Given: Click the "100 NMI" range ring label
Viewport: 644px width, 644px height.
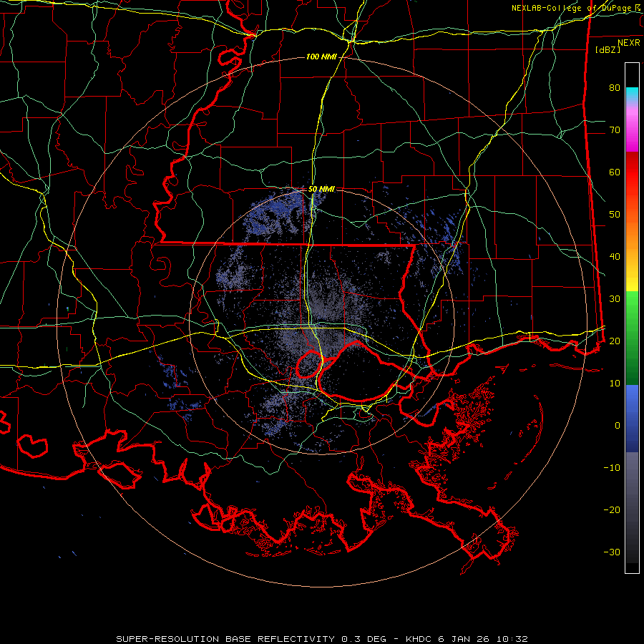Looking at the screenshot, I should (321, 57).
